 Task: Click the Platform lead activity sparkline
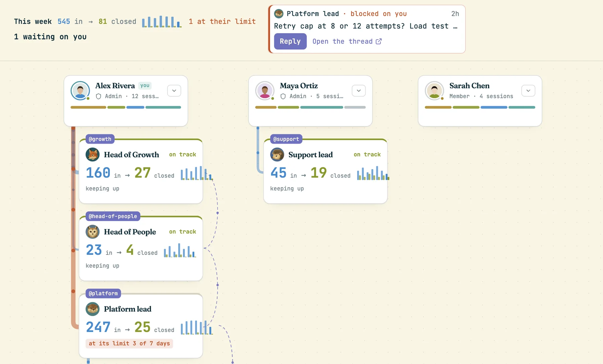(x=196, y=327)
